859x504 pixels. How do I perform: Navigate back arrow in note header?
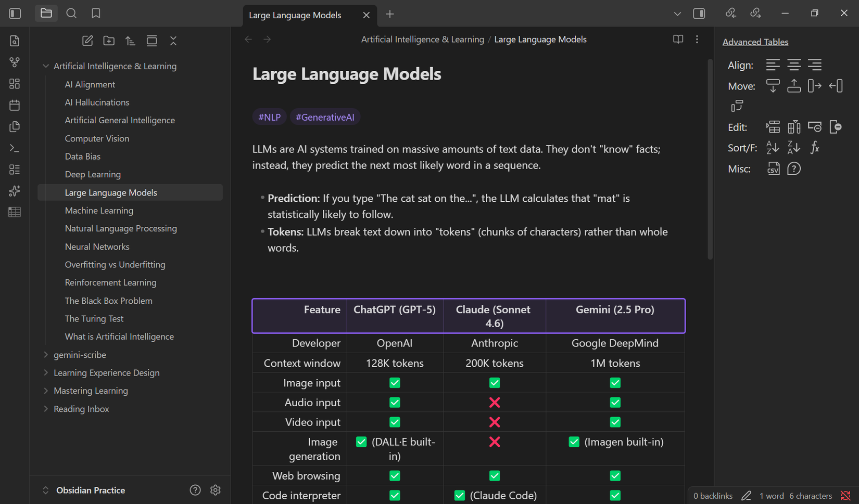248,39
